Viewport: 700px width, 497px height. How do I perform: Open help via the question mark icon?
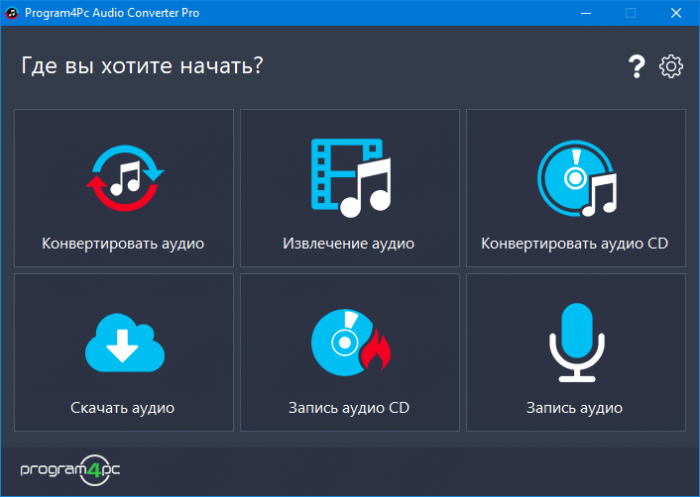pyautogui.click(x=636, y=67)
